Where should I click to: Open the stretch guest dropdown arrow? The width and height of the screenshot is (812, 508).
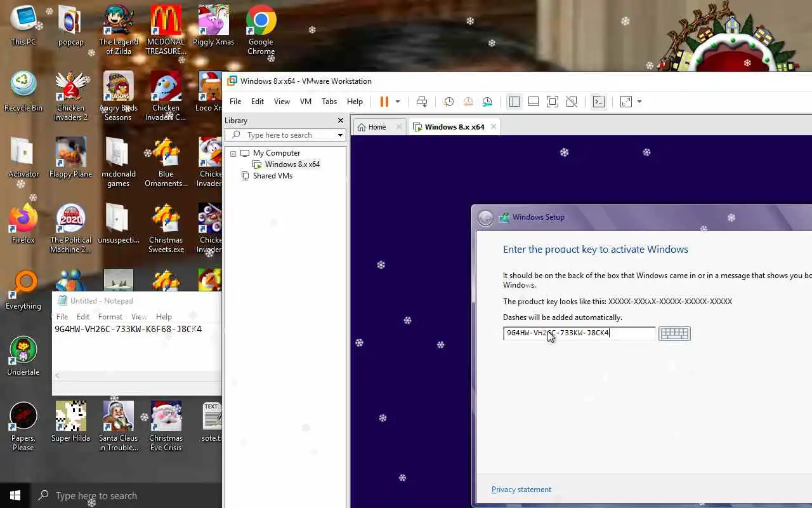[639, 102]
